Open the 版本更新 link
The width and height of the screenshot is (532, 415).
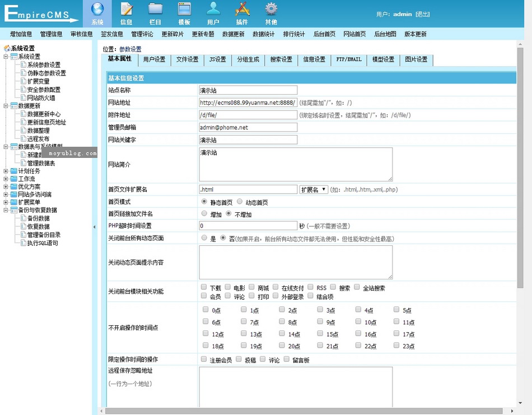416,34
